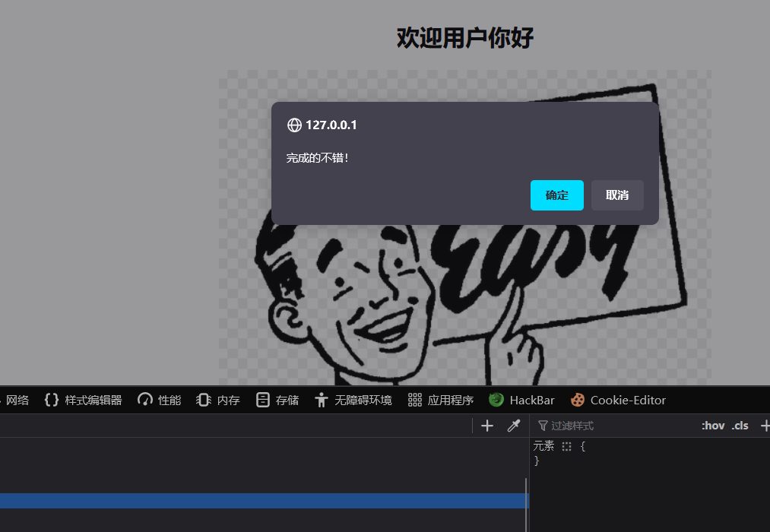Open the 应用程序 application tab
The width and height of the screenshot is (770, 532).
441,400
